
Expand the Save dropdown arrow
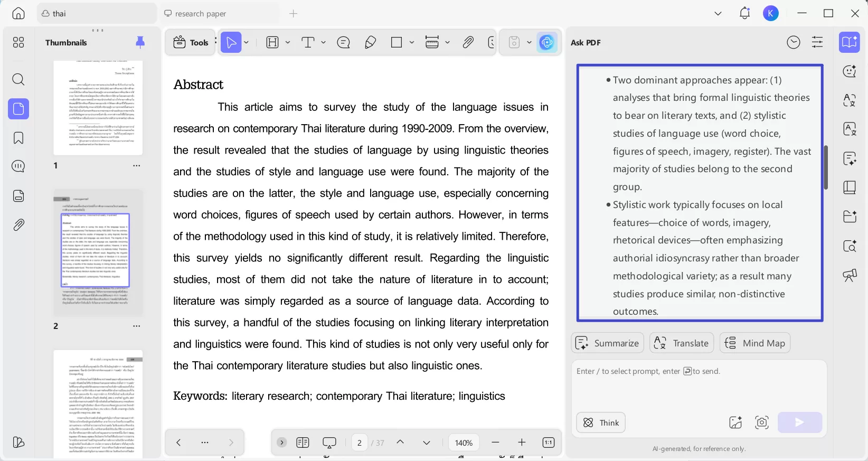[529, 42]
